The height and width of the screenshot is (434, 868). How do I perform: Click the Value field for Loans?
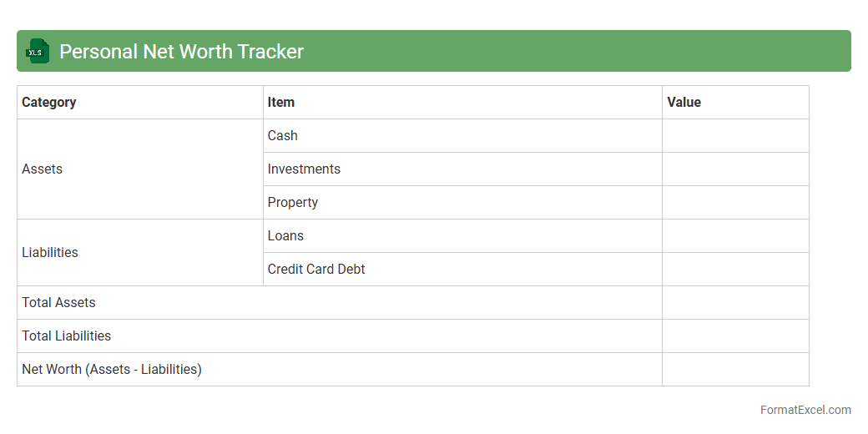coord(734,235)
